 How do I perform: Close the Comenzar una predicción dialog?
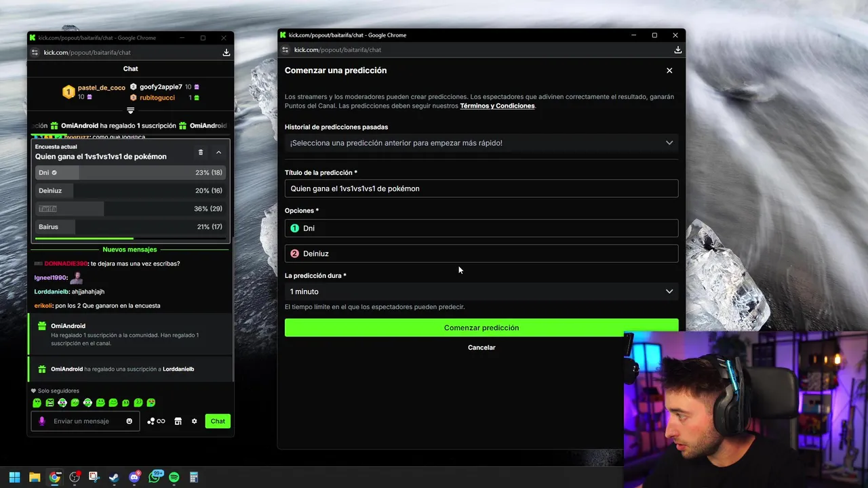point(669,70)
